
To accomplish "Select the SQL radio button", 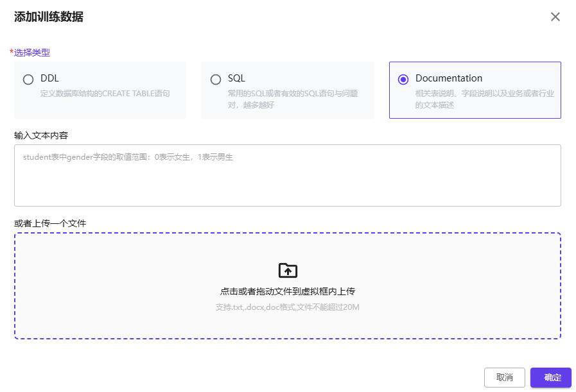I will [216, 80].
